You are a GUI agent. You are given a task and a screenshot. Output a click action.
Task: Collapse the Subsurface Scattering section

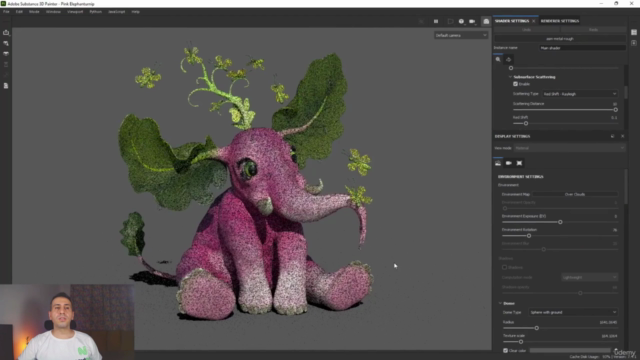(x=510, y=77)
